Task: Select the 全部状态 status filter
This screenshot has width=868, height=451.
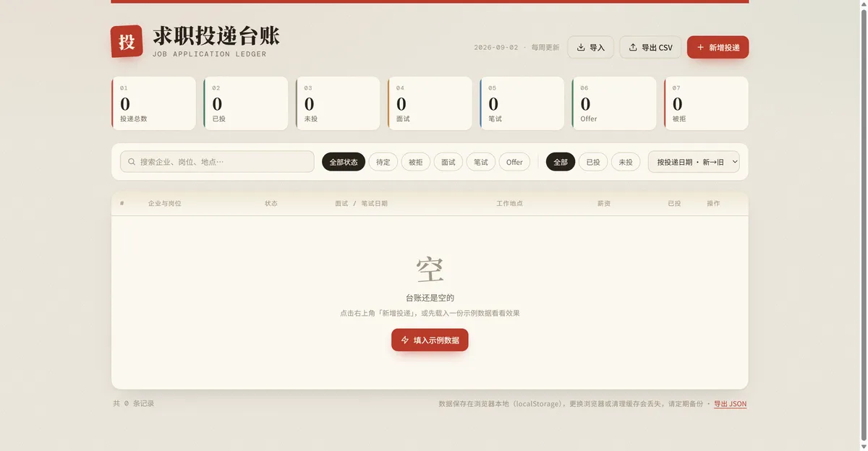Action: coord(344,162)
